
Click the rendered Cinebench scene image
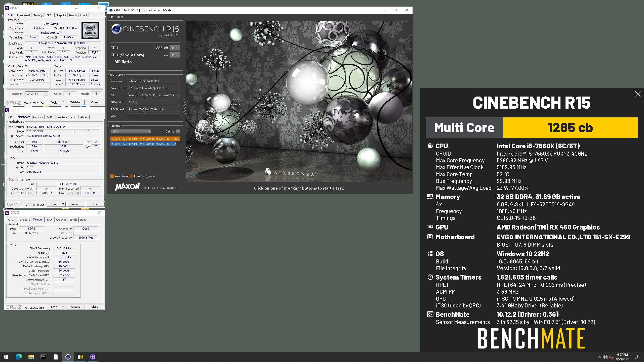(299, 101)
